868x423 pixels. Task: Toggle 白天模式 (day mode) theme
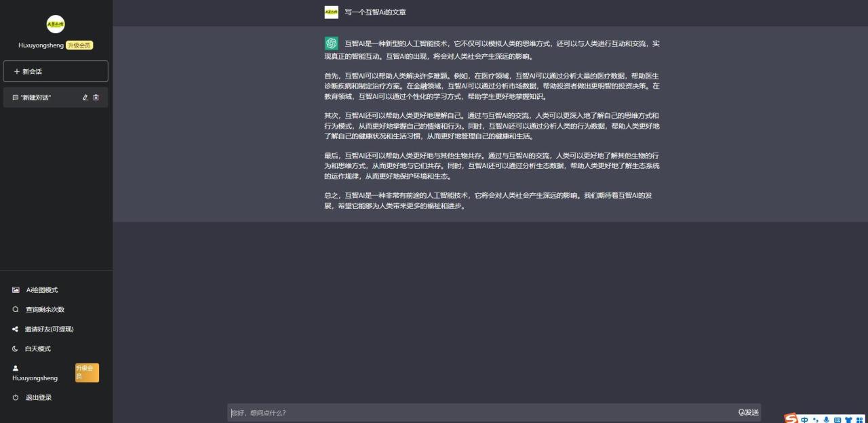(38, 349)
